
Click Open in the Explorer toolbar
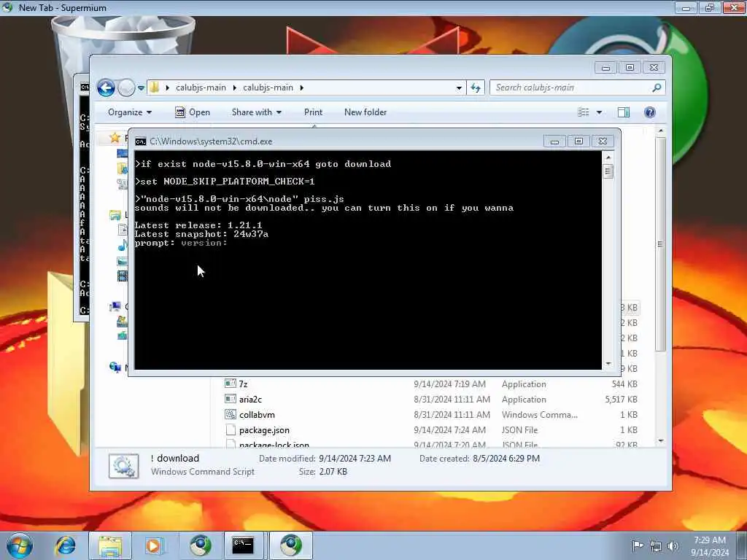tap(193, 112)
